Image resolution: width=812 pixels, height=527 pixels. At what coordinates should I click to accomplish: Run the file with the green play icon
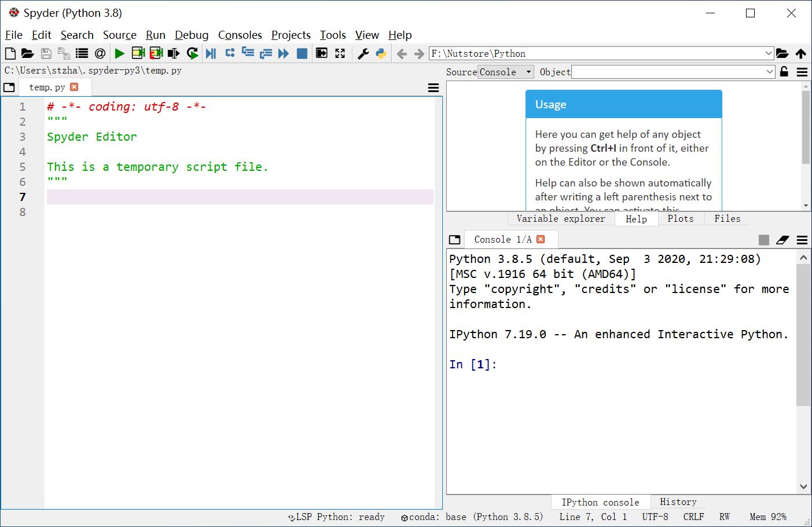click(x=119, y=53)
